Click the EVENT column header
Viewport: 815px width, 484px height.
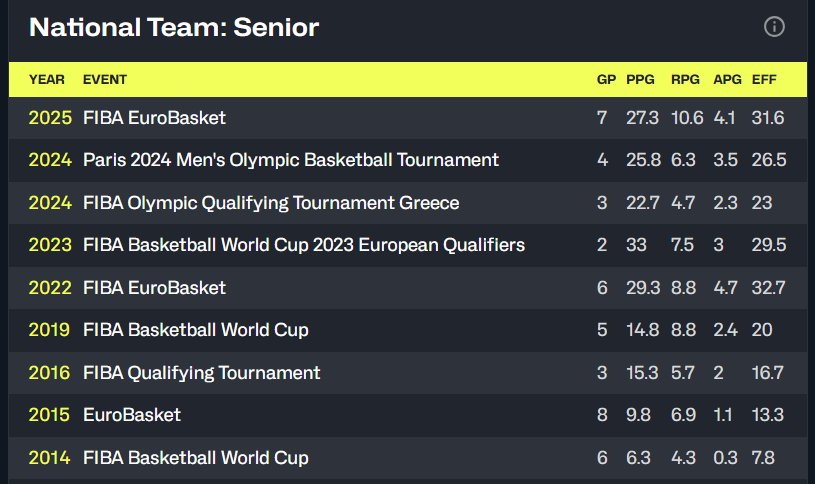pos(105,80)
